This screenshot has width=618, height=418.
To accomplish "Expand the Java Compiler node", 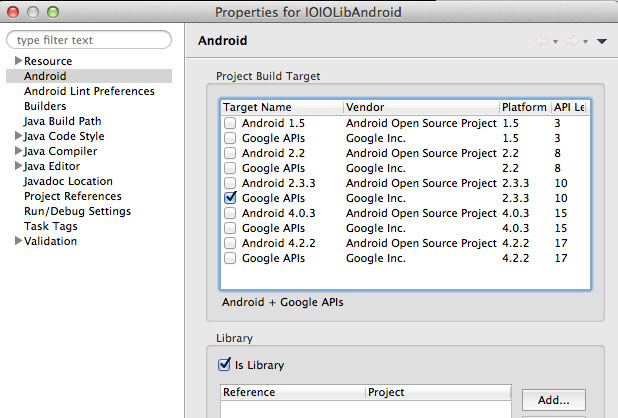I will click(x=18, y=151).
